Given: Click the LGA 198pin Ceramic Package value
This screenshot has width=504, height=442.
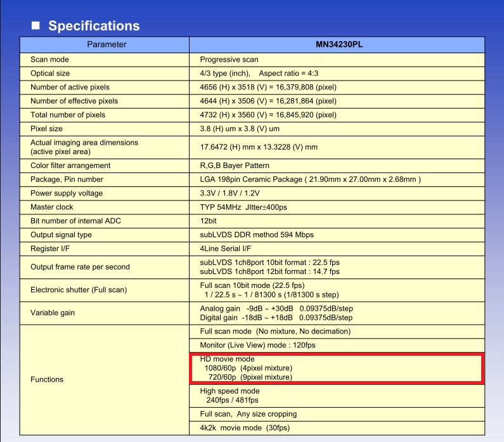Looking at the screenshot, I should [311, 179].
